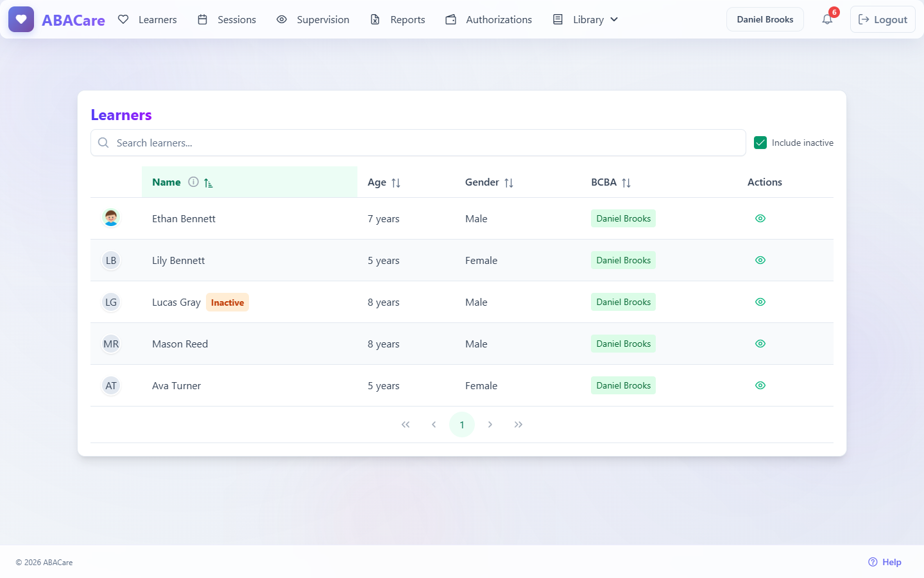
Task: Sort the table by Age
Action: (x=396, y=182)
